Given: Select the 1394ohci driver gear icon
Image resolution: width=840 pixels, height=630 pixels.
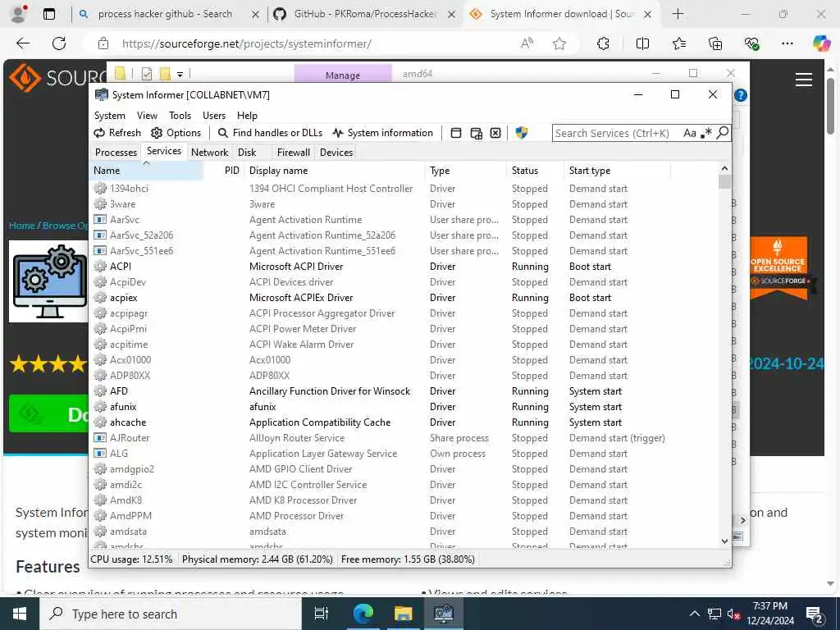Looking at the screenshot, I should (100, 188).
